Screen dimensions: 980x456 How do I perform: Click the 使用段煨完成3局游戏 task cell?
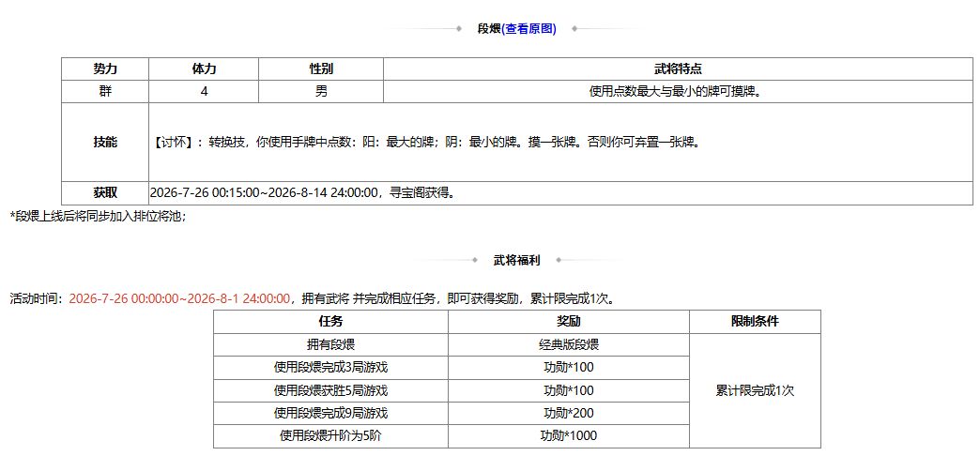coord(330,368)
